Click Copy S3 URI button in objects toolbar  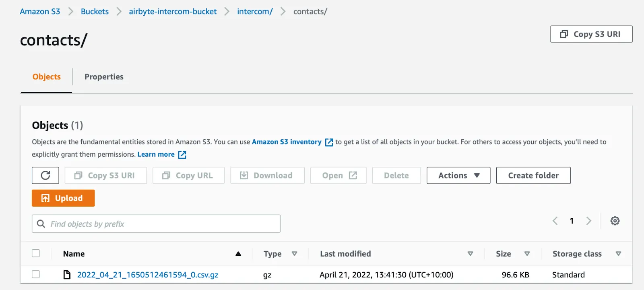[106, 175]
